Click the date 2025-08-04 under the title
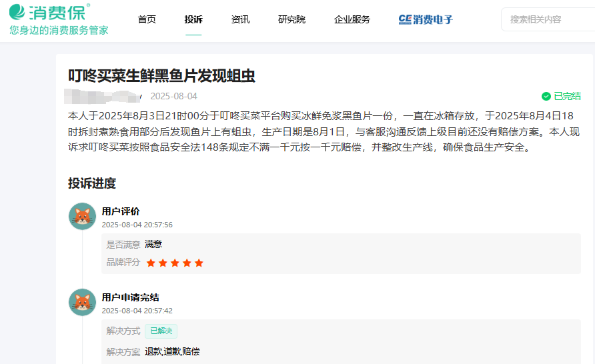 click(x=174, y=96)
